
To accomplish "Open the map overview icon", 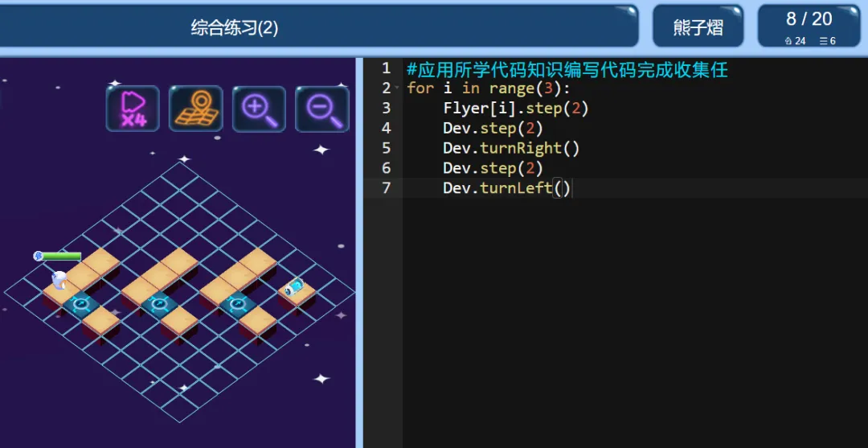I will [x=196, y=109].
